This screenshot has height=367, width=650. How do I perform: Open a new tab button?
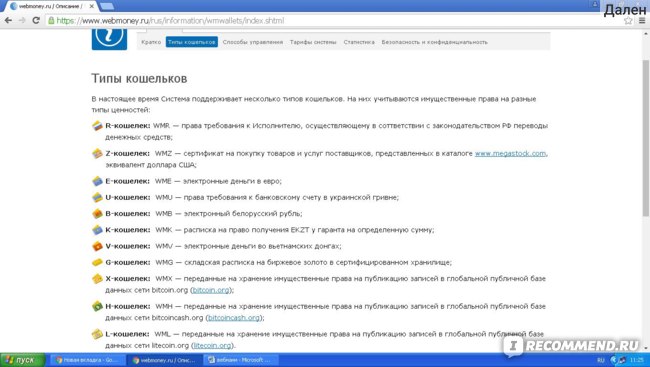(x=107, y=6)
